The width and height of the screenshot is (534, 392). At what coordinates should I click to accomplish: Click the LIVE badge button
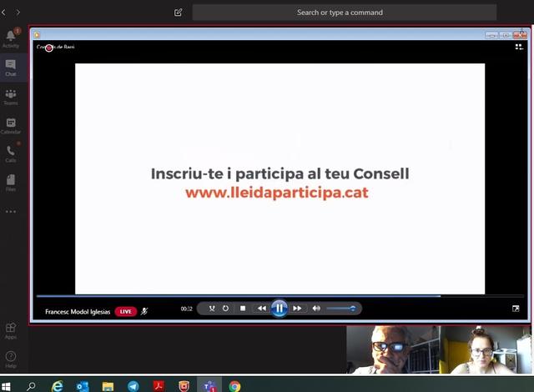126,311
